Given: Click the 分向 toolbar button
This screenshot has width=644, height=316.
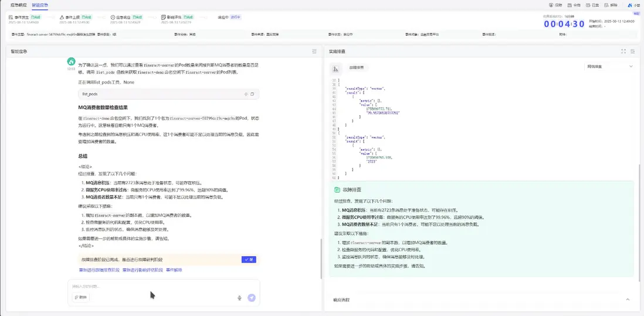Looking at the screenshot, I should click(574, 5).
